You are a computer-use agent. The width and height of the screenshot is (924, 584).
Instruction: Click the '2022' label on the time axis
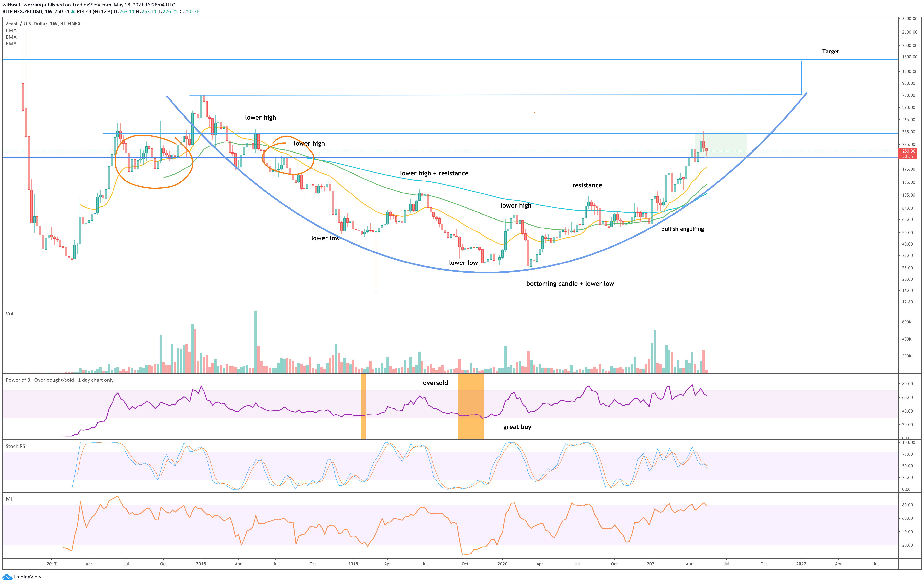click(x=801, y=564)
